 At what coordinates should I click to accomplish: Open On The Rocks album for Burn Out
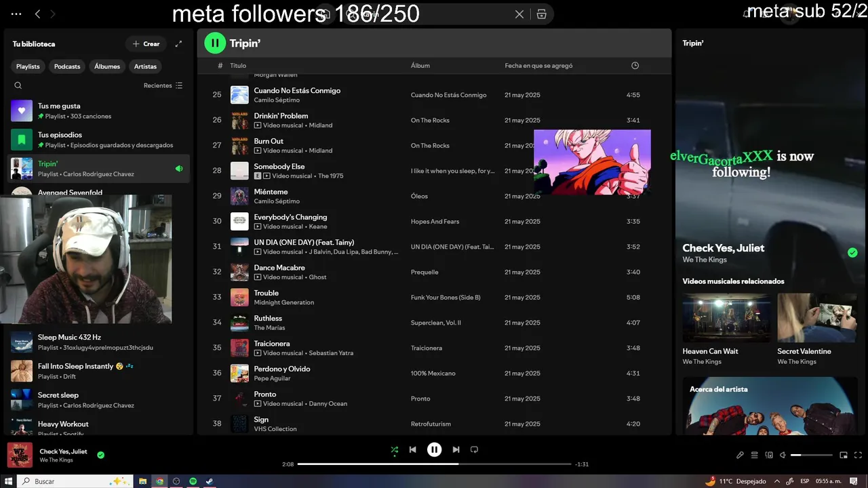pyautogui.click(x=430, y=146)
